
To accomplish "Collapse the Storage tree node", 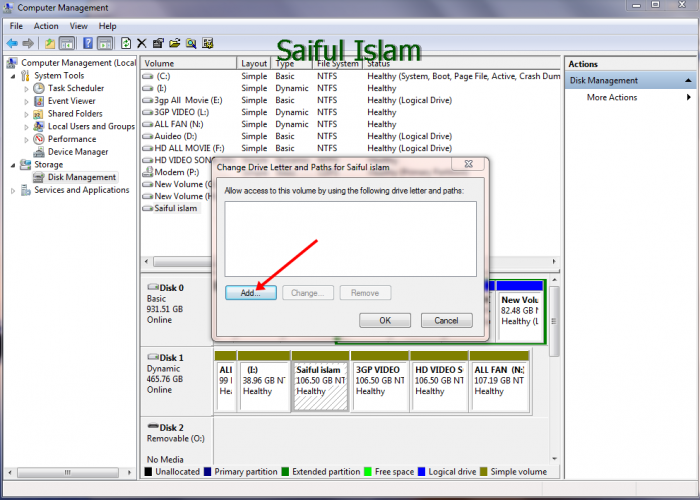I will [x=13, y=165].
